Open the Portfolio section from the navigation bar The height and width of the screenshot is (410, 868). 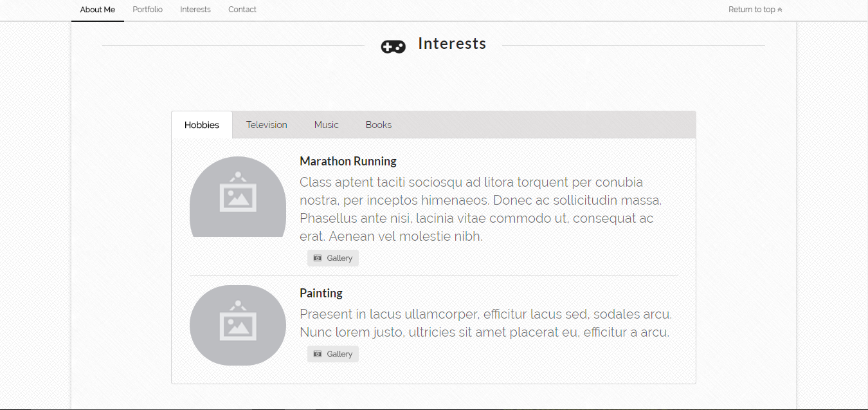147,10
